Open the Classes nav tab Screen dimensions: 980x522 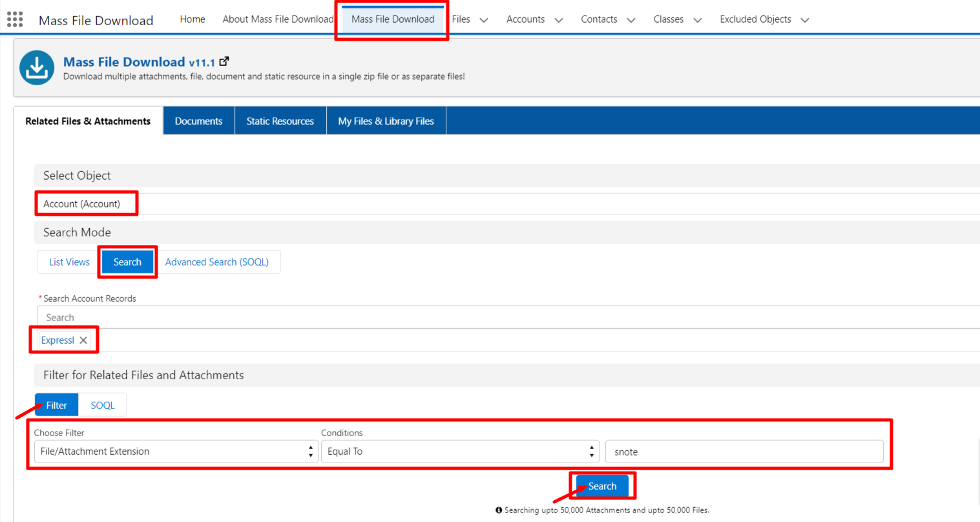[669, 19]
